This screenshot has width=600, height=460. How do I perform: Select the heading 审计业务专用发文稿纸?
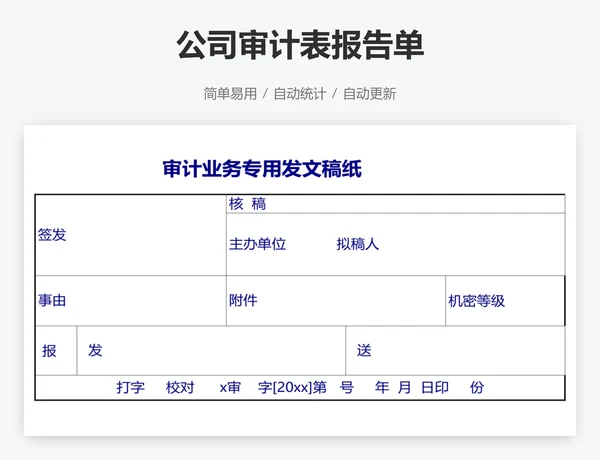262,169
